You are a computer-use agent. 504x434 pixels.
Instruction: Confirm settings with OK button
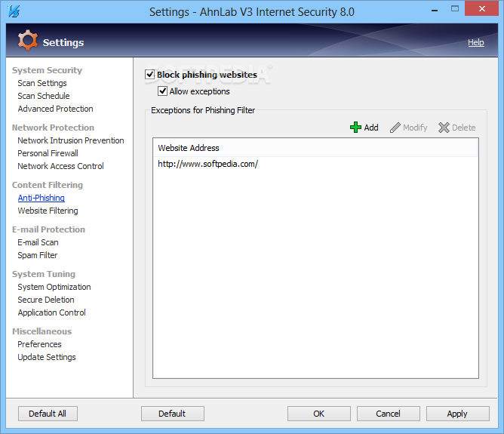[319, 414]
